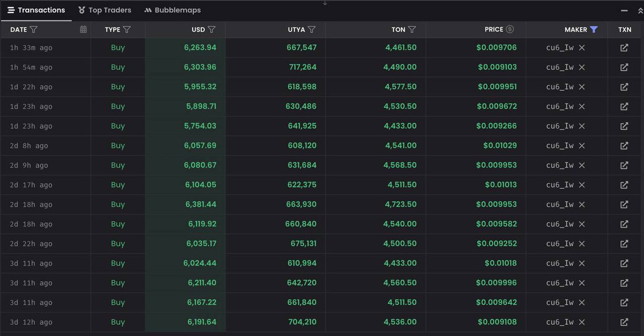
Task: Click the Buy label in 2d 8h ago row
Action: (x=118, y=145)
